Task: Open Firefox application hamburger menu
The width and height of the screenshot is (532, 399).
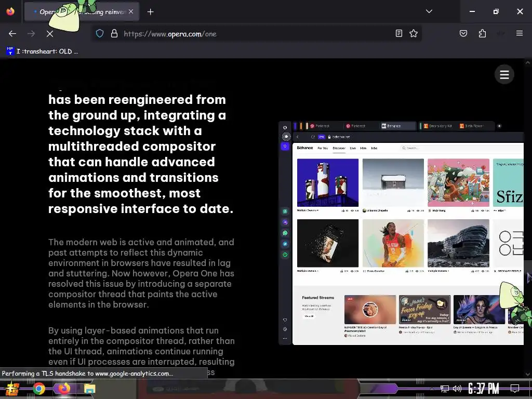Action: coord(519,33)
